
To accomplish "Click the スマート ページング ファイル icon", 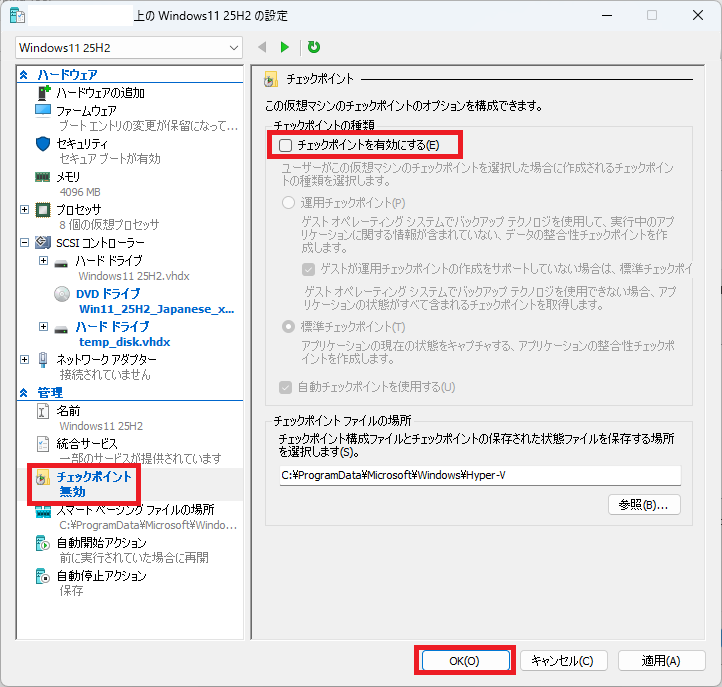I will (43, 512).
